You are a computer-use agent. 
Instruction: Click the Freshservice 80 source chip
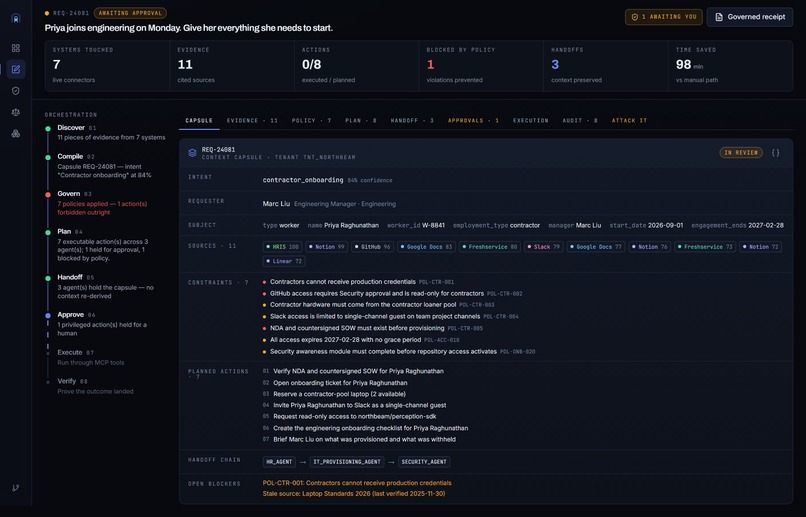[x=489, y=247]
